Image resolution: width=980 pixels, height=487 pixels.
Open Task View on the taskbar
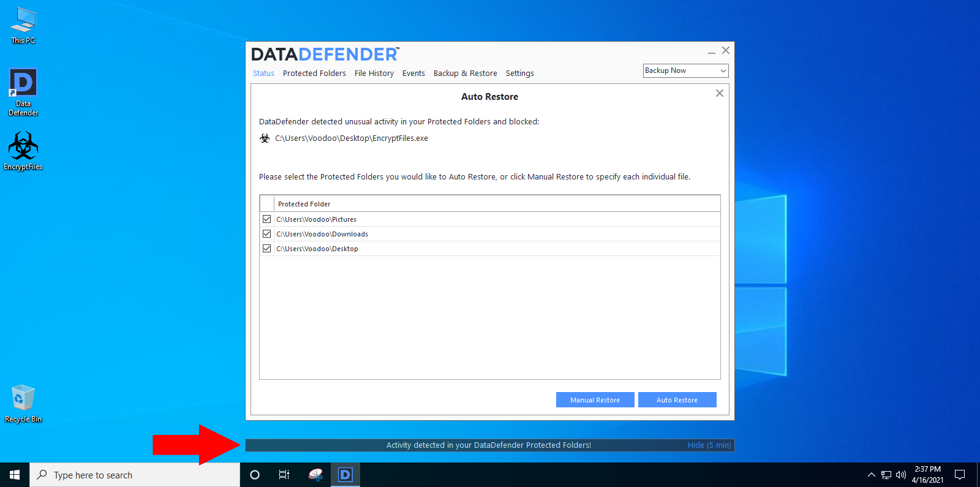coord(284,475)
